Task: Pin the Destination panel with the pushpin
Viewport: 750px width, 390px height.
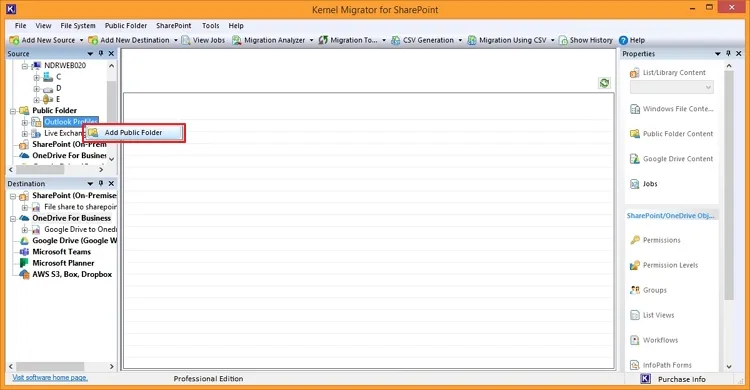Action: (101, 183)
